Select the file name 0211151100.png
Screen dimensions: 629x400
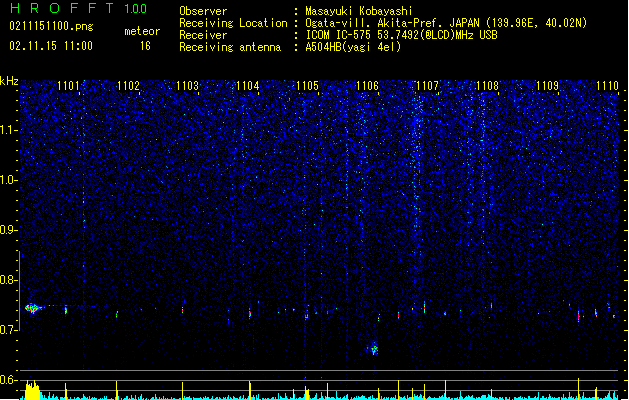pos(51,26)
